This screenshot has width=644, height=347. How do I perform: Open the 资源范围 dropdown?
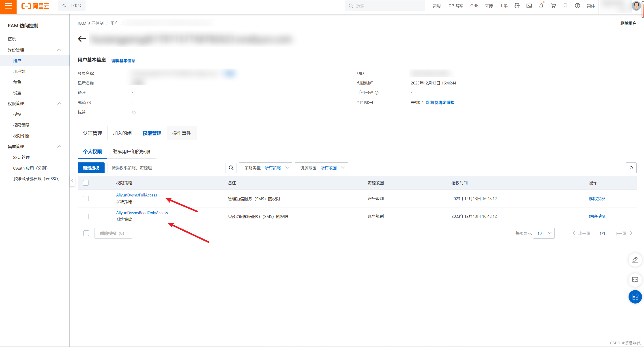pyautogui.click(x=321, y=168)
